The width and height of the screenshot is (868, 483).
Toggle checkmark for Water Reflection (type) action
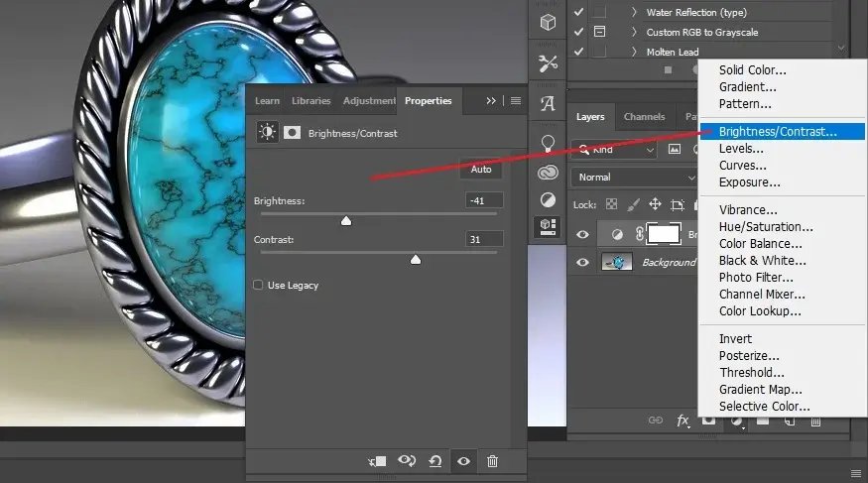(x=578, y=12)
